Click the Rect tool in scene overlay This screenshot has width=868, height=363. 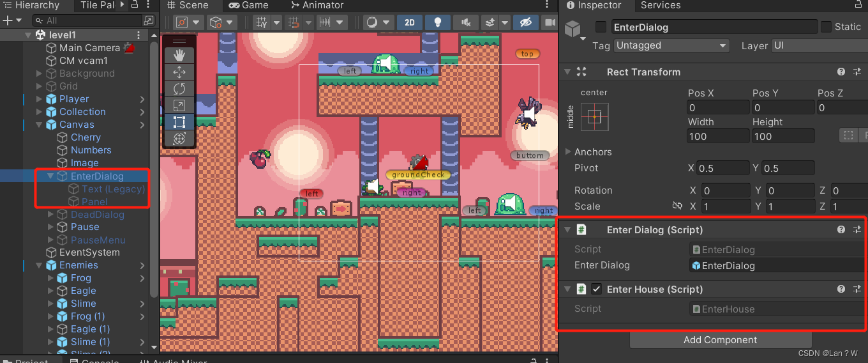pyautogui.click(x=179, y=122)
